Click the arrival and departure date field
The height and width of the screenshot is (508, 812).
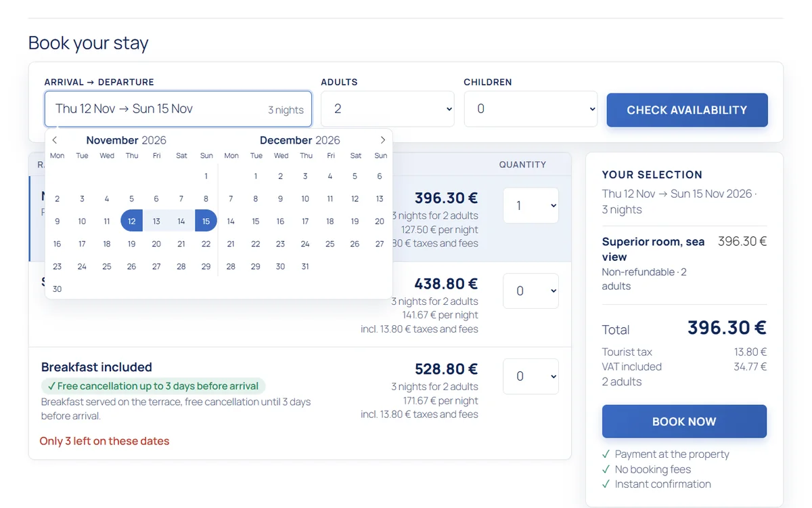pos(178,109)
